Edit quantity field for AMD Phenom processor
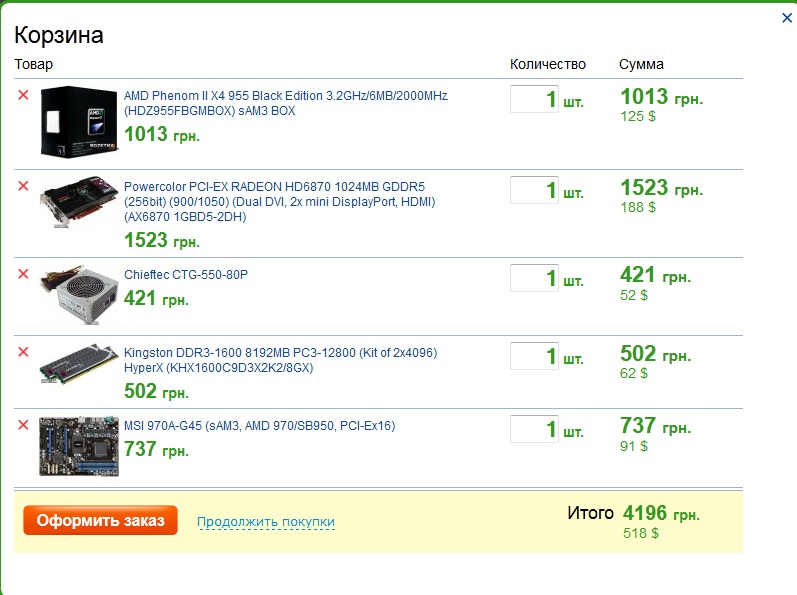 (x=534, y=100)
